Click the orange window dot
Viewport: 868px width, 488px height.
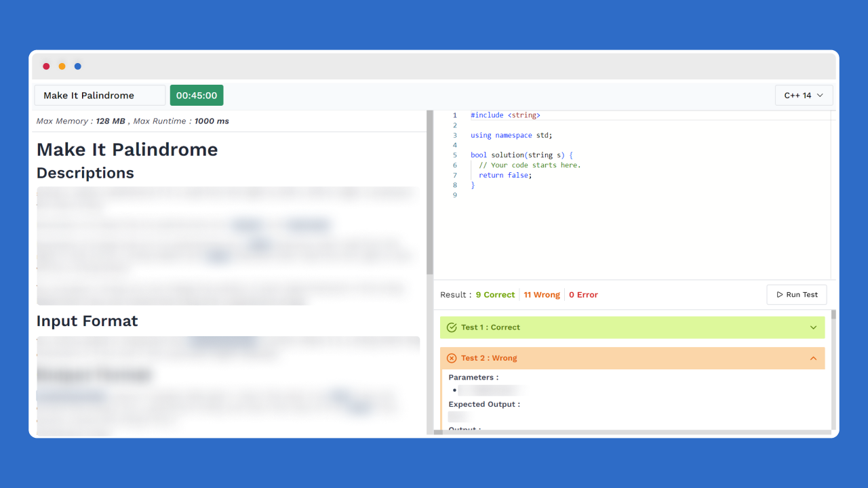(x=62, y=66)
